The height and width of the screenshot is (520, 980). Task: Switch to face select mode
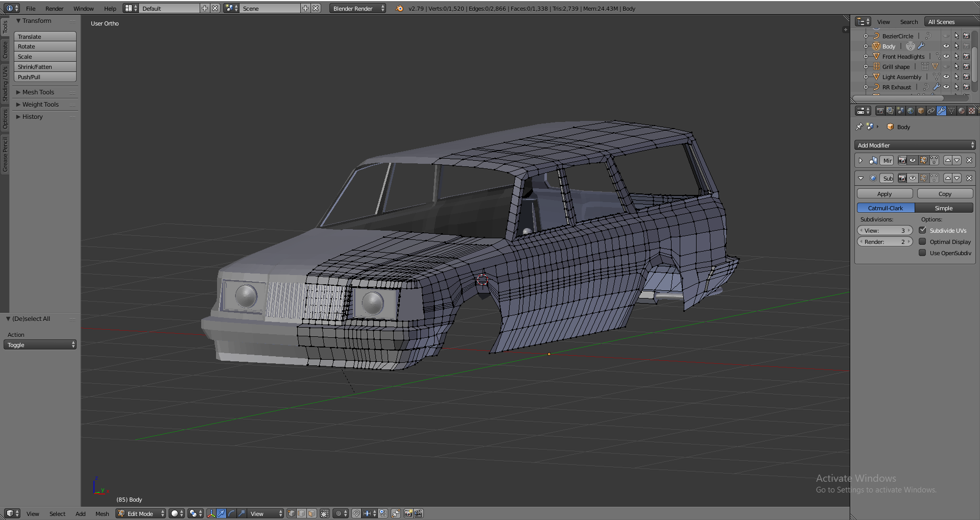[312, 513]
